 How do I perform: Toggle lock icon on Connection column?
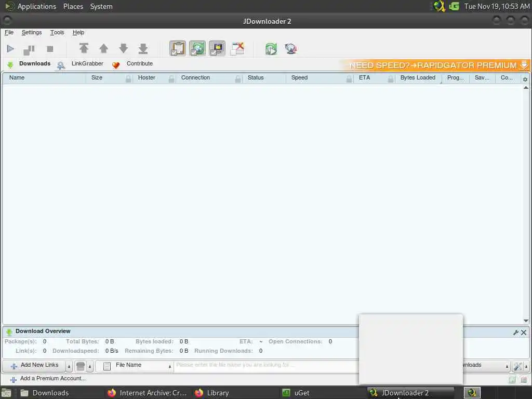tap(238, 79)
